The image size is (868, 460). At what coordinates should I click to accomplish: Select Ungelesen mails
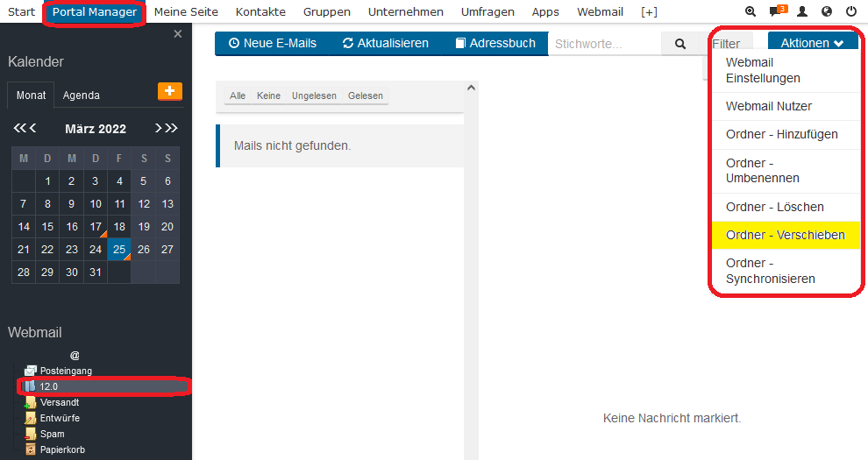(314, 96)
